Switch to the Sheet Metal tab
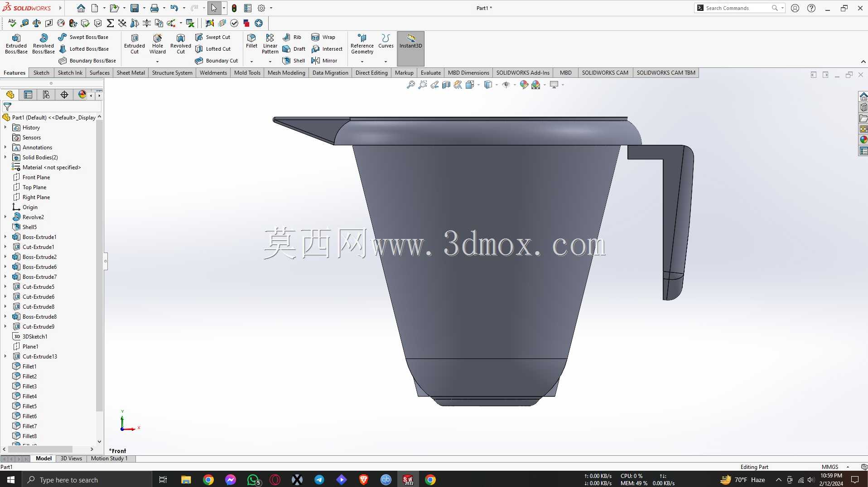The image size is (868, 487). tap(131, 73)
